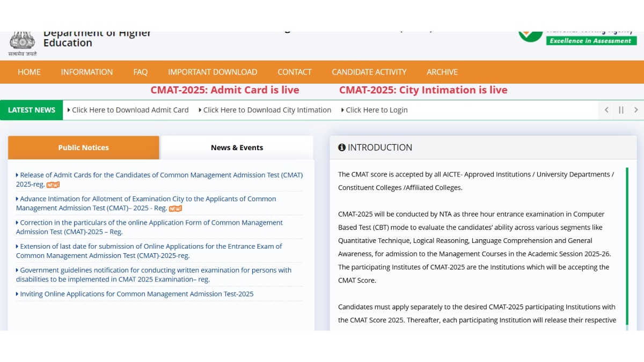Click the next arrow on news ticker

point(636,109)
